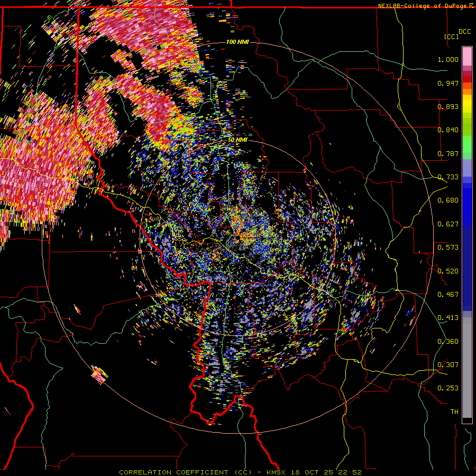Screen dimensions: 476x476
Task: Pick the black TH color bar segment
Action: coord(467,420)
